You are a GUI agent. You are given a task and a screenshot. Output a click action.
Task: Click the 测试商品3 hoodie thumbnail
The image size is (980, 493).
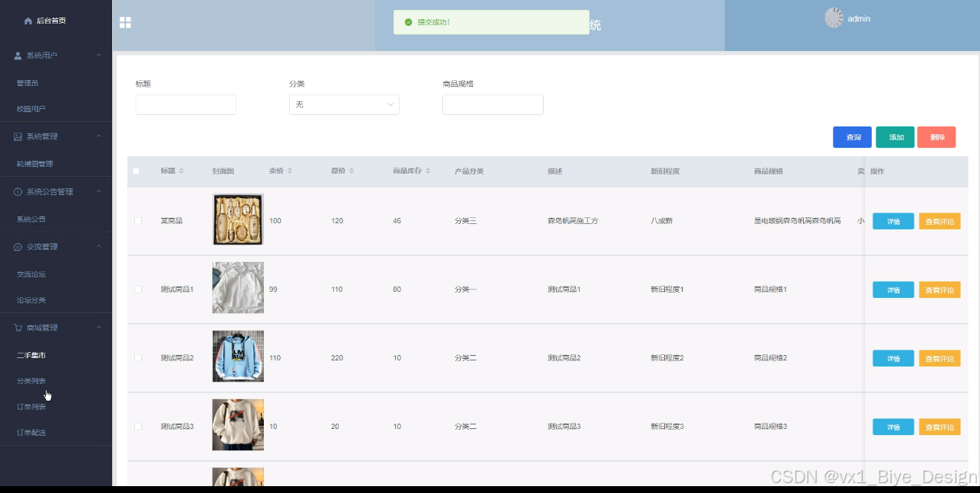(x=238, y=425)
